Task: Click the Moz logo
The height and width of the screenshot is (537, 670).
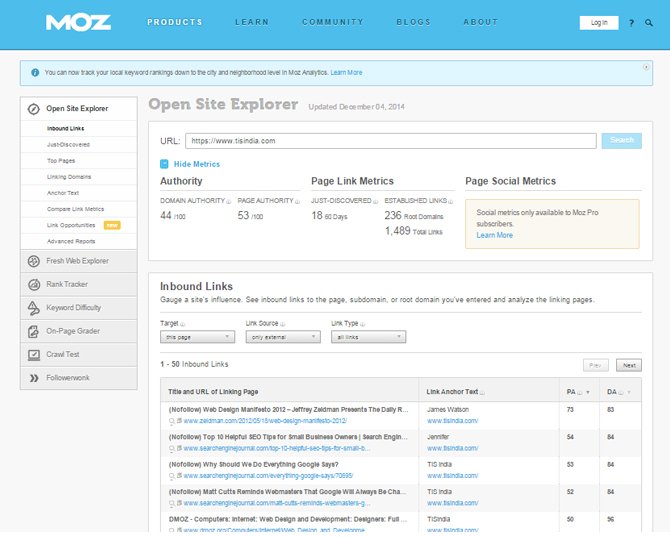Action: click(78, 23)
